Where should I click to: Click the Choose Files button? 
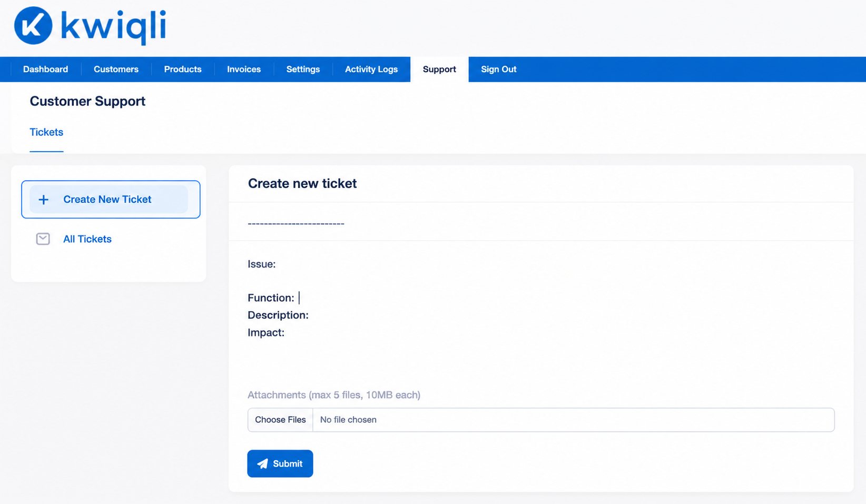280,420
